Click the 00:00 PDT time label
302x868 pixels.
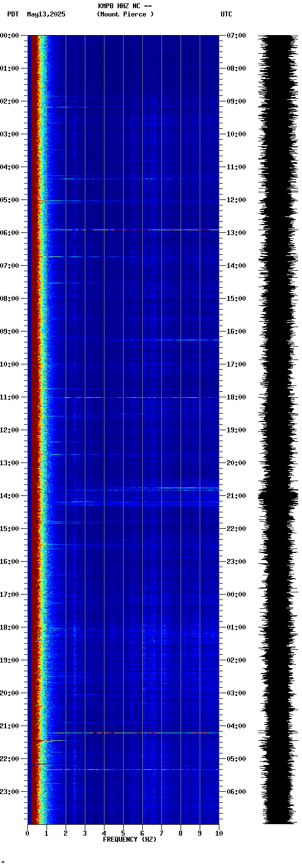click(x=10, y=36)
